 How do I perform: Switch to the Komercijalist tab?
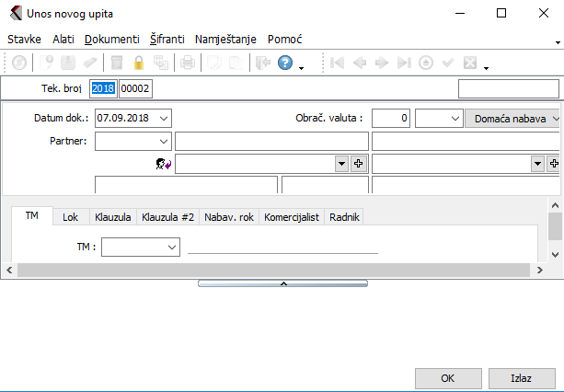[x=292, y=217]
